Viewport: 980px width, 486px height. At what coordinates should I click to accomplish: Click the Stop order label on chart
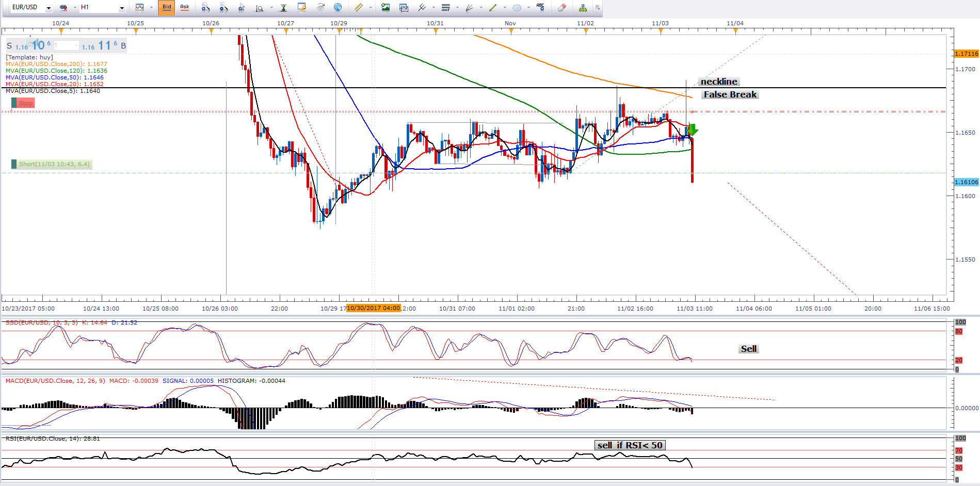(x=25, y=103)
